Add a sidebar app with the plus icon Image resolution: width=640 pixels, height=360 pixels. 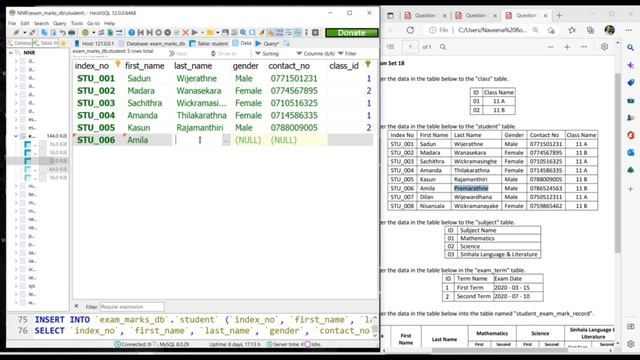coord(631,189)
